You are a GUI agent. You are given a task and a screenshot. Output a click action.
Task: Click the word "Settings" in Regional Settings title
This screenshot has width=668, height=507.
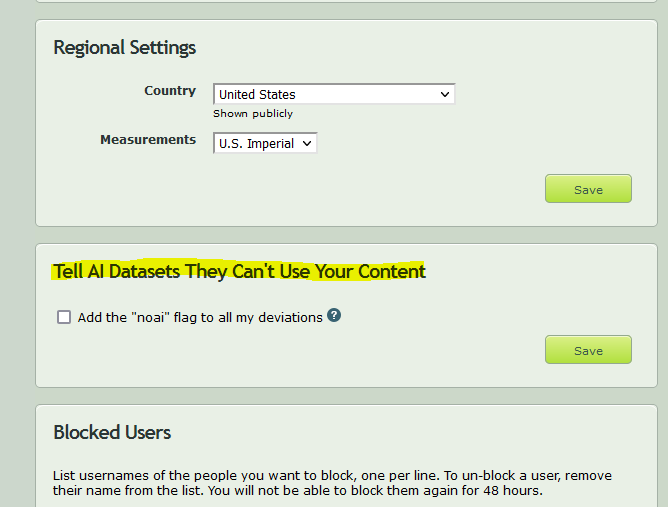click(163, 47)
